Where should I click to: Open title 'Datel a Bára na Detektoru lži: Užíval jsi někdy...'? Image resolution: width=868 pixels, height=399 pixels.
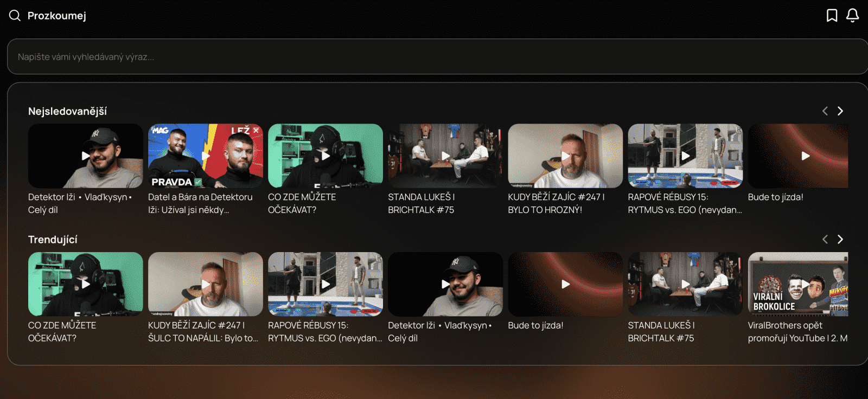tap(200, 203)
